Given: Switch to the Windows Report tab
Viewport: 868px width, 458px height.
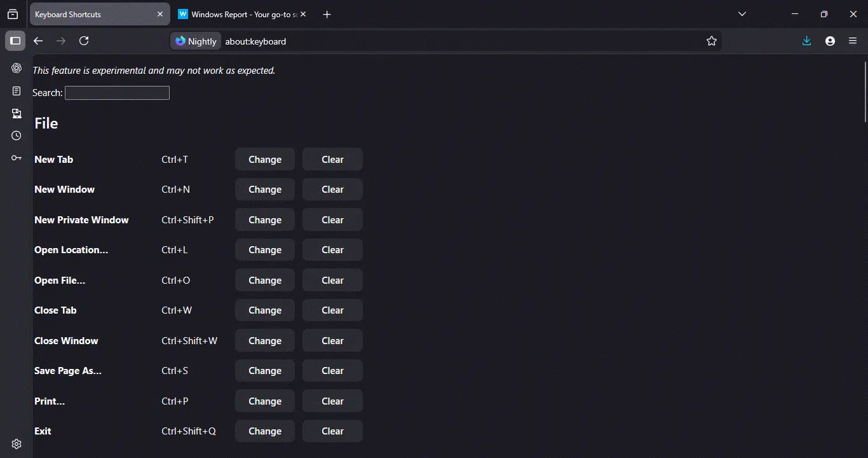Looking at the screenshot, I should [x=241, y=14].
